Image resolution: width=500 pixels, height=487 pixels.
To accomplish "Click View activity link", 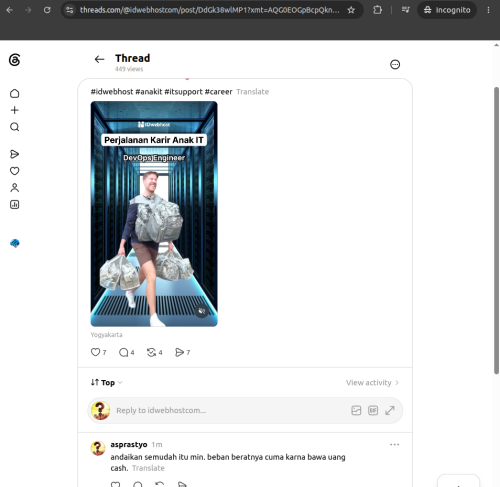I will (x=372, y=383).
